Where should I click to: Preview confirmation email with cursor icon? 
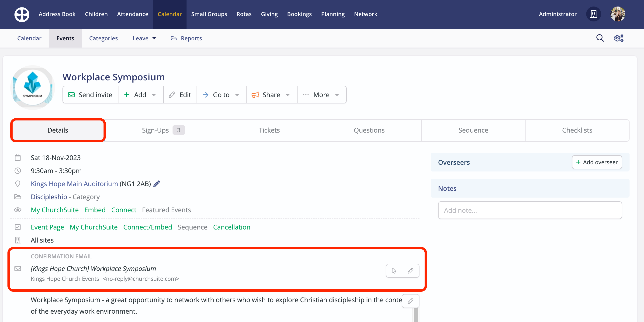coord(394,271)
